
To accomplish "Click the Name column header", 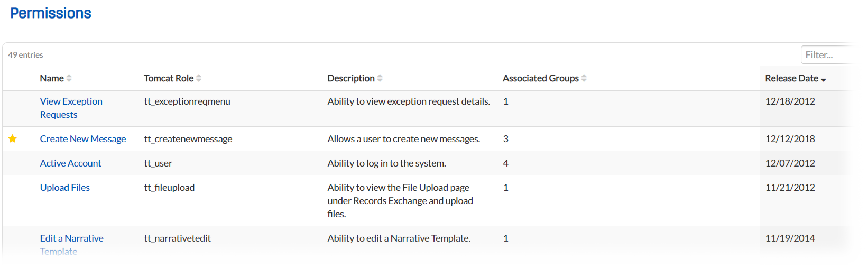I will click(52, 78).
